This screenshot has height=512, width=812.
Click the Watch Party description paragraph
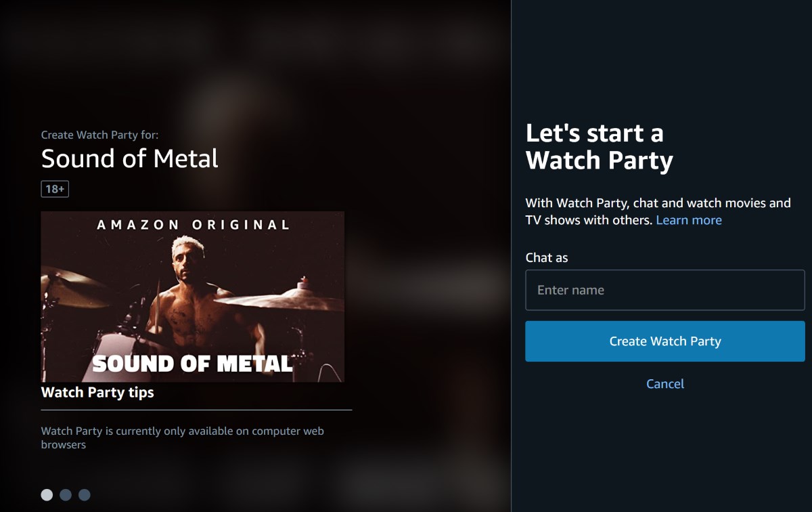pos(658,211)
